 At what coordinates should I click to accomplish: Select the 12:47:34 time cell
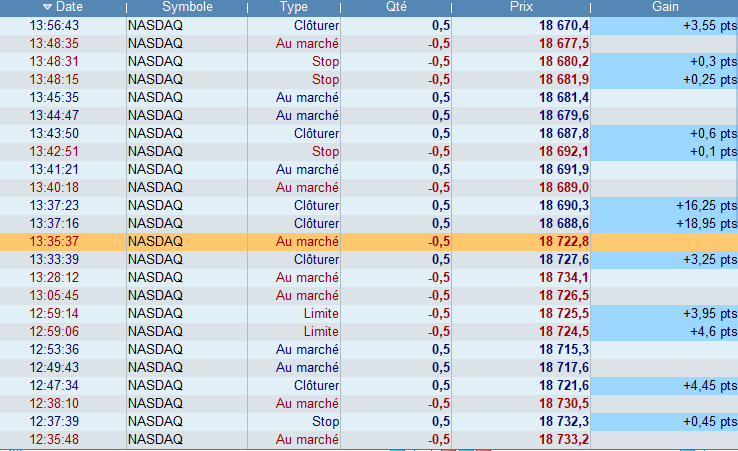tap(54, 386)
